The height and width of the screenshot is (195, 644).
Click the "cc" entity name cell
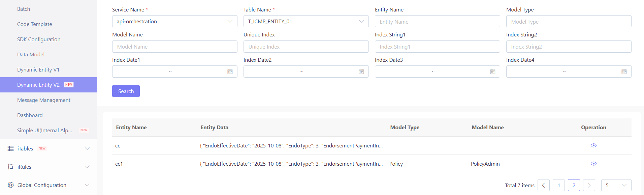(118, 146)
